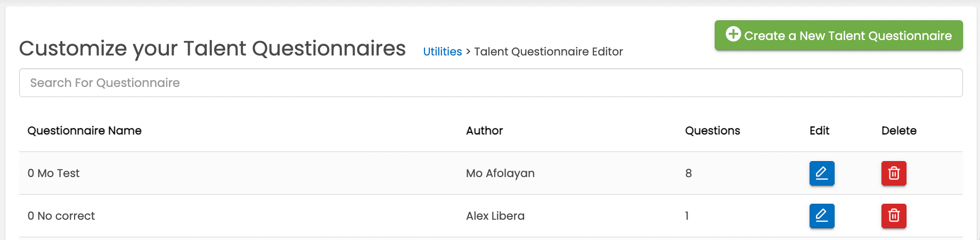Screen dimensions: 980x240
Task: Click the Delete column header
Action: pyautogui.click(x=899, y=131)
